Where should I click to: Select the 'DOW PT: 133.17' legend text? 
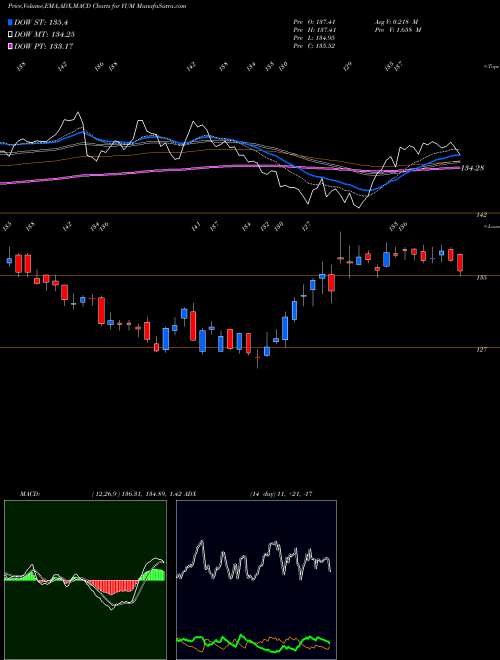pos(44,46)
